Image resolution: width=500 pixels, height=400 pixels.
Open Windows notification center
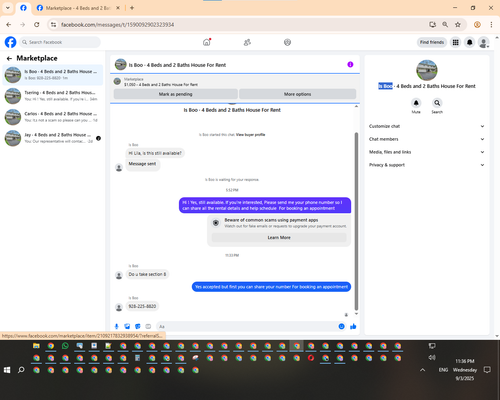pyautogui.click(x=487, y=370)
